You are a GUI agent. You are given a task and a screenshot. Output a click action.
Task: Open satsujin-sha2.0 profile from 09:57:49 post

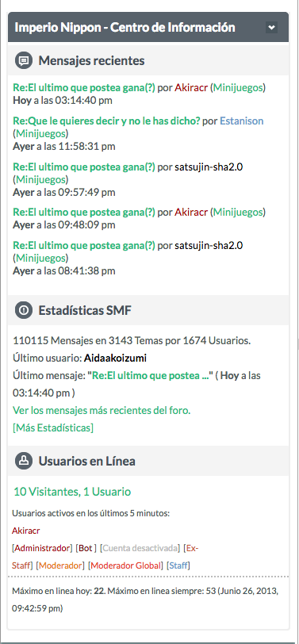209,167
